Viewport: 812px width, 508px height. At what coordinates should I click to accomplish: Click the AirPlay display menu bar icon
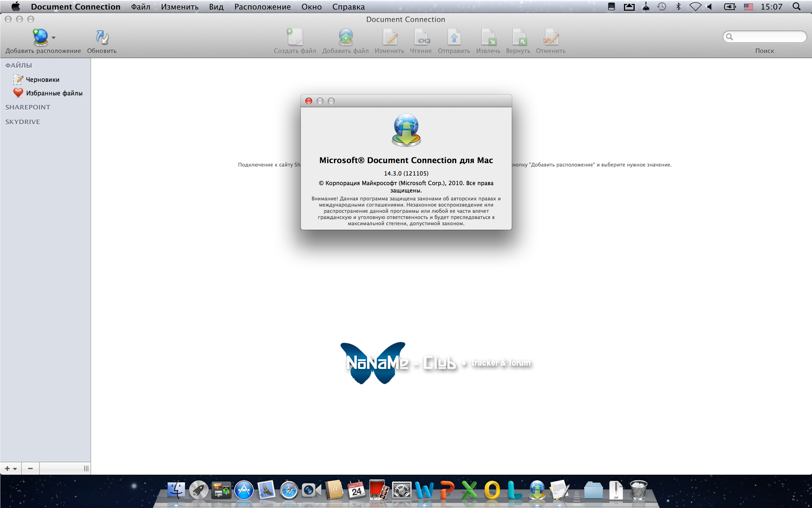pos(629,6)
